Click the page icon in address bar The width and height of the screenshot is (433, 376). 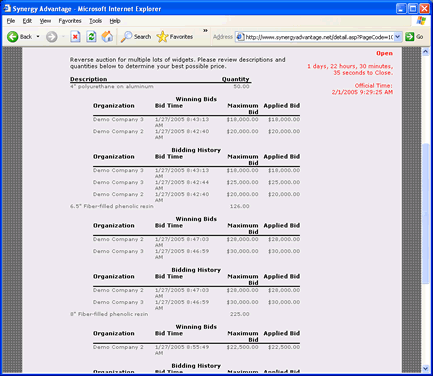[x=240, y=37]
